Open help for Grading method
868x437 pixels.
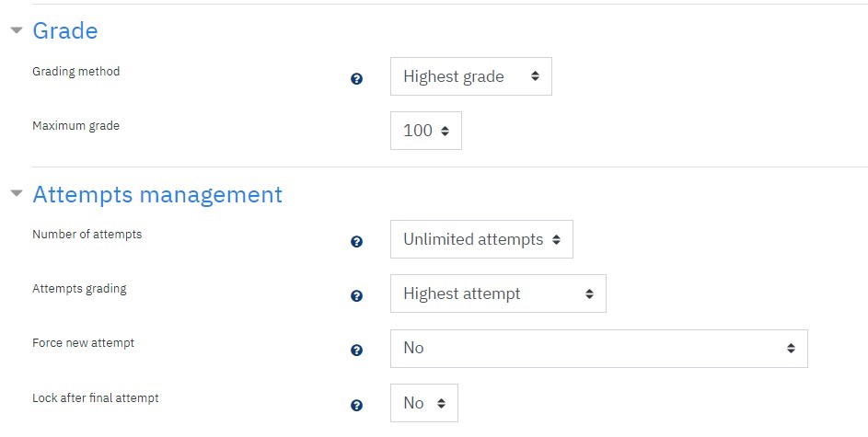(356, 79)
